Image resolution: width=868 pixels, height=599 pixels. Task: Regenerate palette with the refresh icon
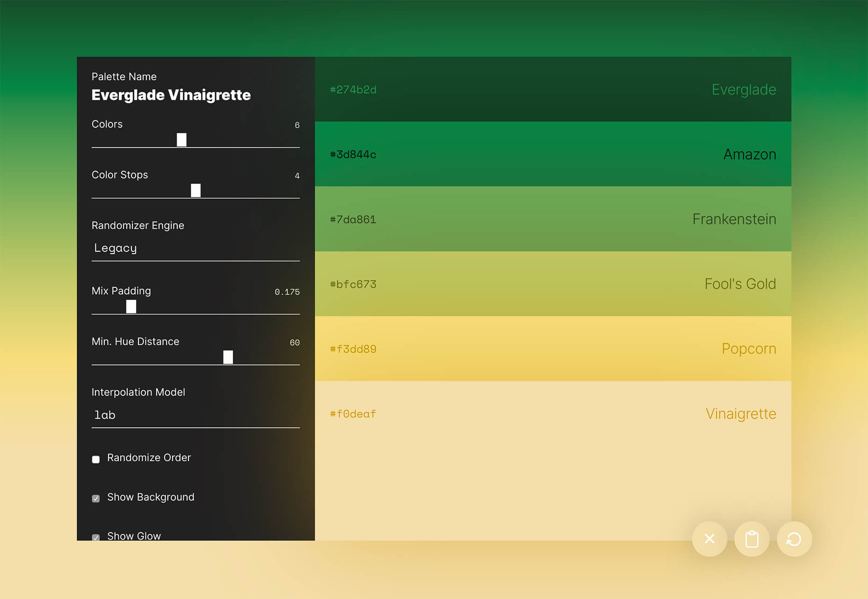click(x=794, y=539)
